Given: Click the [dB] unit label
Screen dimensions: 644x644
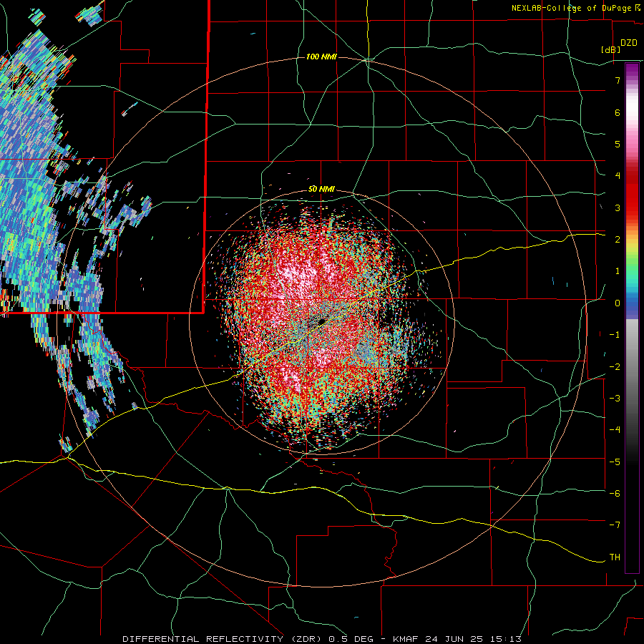Looking at the screenshot, I should tap(611, 49).
